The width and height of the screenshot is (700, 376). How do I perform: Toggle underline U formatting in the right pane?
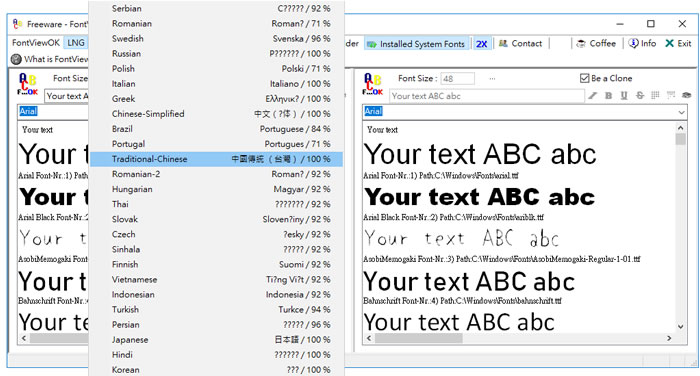624,96
